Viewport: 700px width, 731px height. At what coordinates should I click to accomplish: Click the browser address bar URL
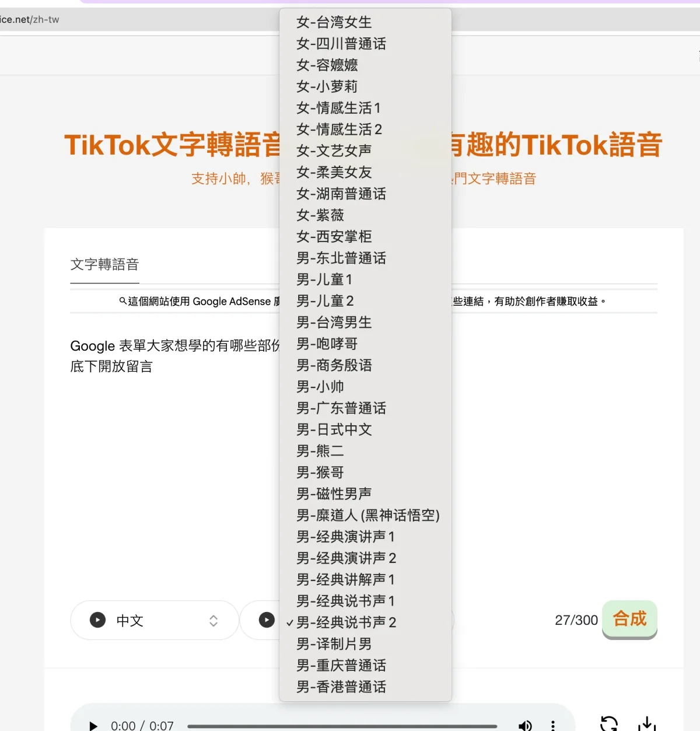point(30,19)
